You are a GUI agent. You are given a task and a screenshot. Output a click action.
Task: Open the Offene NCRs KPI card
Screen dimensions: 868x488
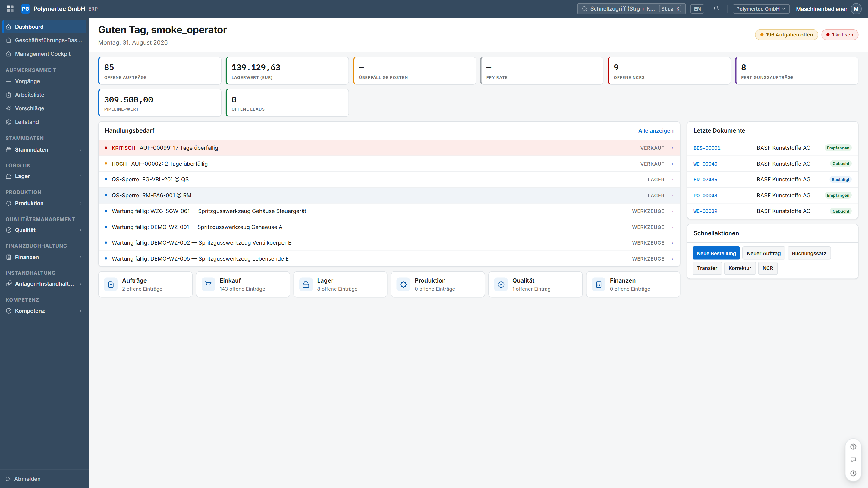click(669, 71)
